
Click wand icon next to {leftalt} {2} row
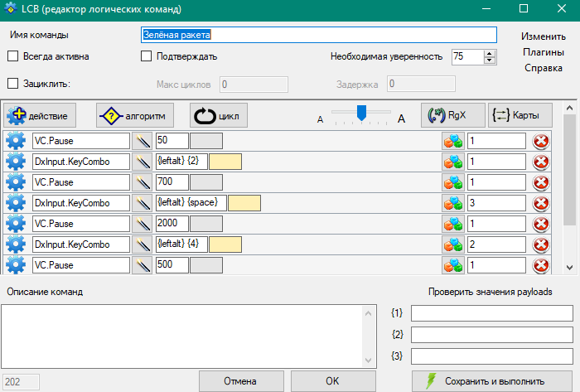143,162
